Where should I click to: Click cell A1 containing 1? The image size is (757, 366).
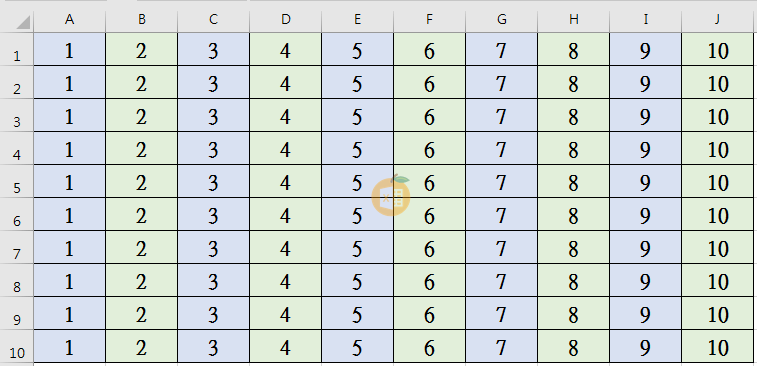click(x=70, y=49)
